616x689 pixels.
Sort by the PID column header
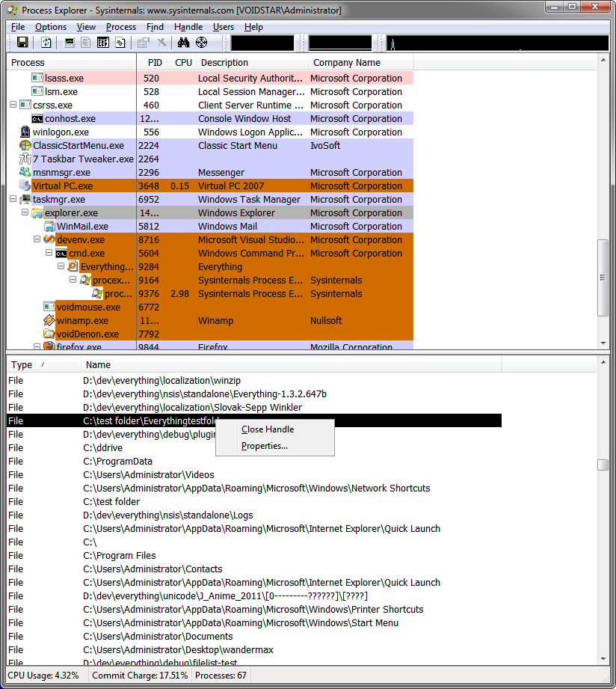pos(152,62)
